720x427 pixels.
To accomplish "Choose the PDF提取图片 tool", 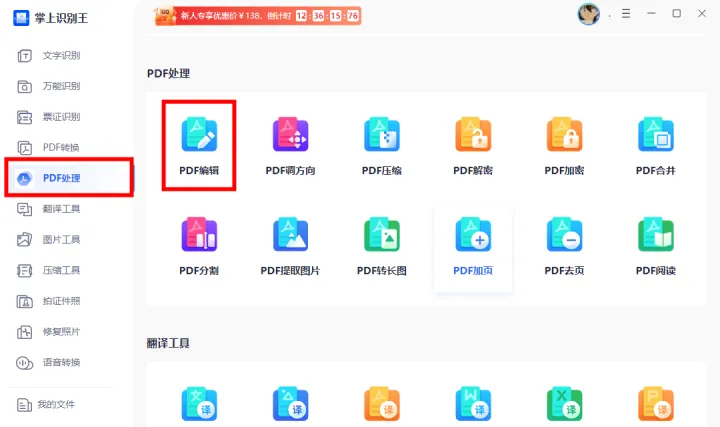I will coord(290,246).
